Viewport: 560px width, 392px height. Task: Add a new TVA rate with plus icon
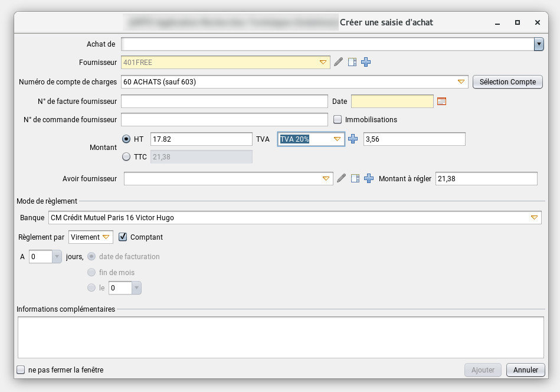353,139
